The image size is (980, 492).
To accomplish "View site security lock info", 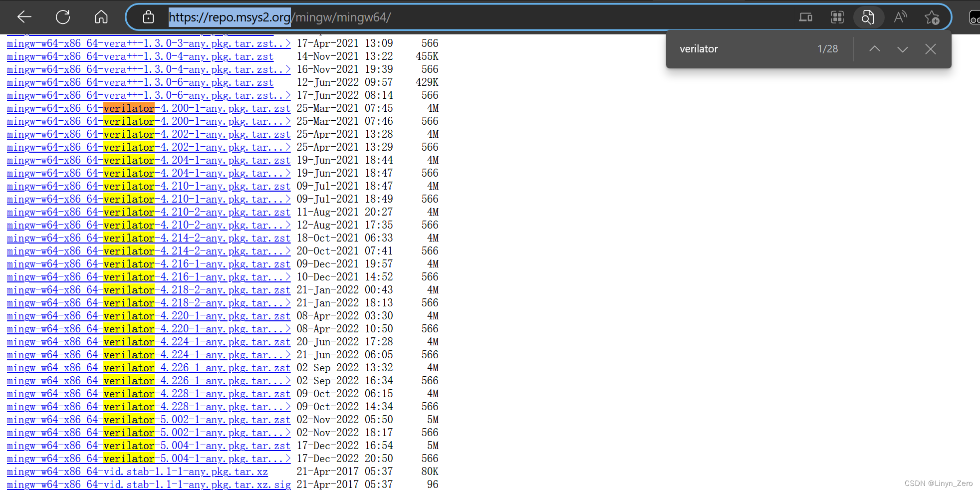I will [148, 17].
